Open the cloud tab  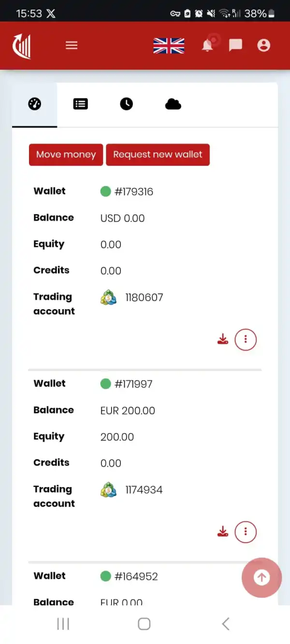[173, 104]
